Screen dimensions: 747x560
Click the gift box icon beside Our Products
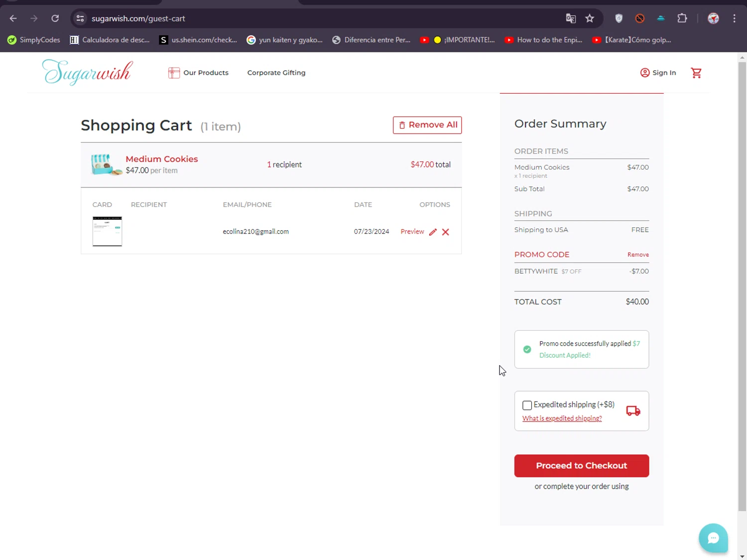point(174,73)
